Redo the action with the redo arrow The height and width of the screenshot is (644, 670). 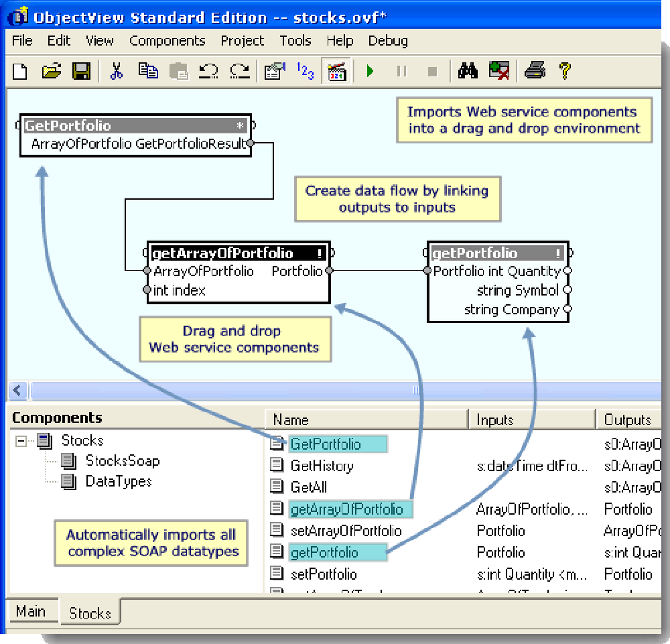(x=240, y=71)
